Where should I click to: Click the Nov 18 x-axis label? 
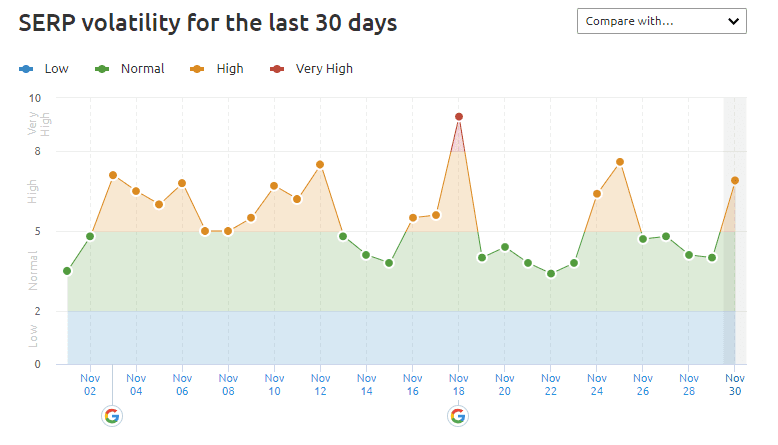[x=458, y=384]
